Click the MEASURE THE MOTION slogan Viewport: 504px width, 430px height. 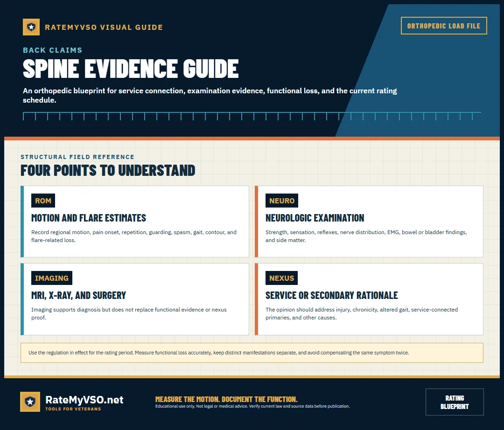pos(226,399)
